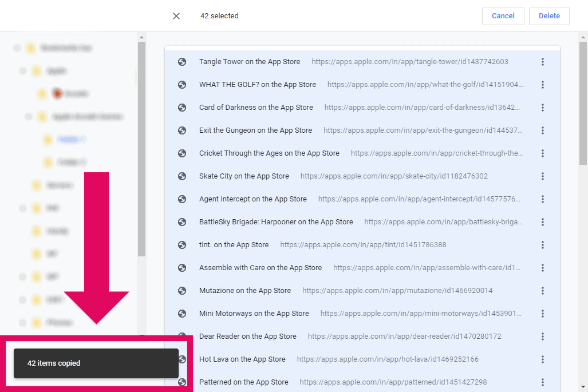Select 'Card of Darkness on the App Store' title
Screen dimensions: 588x392
[256, 108]
